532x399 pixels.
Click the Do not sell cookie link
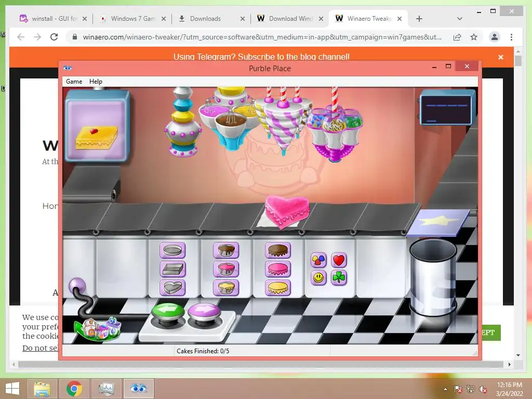(x=40, y=348)
